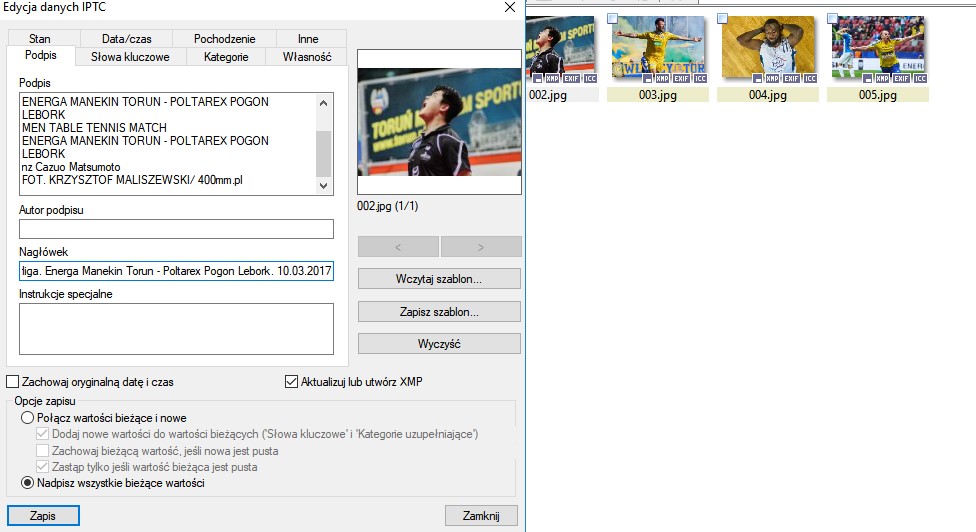Open the Słowa kluczowe tab
Viewport: 976px width, 532px height.
click(x=130, y=57)
